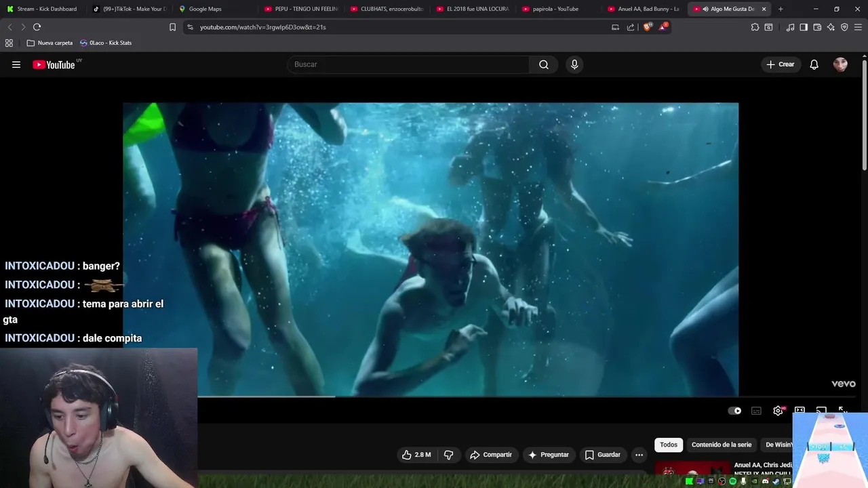Switch to Anuel AA, Bad Bunny tab
The image size is (868, 488).
(644, 9)
